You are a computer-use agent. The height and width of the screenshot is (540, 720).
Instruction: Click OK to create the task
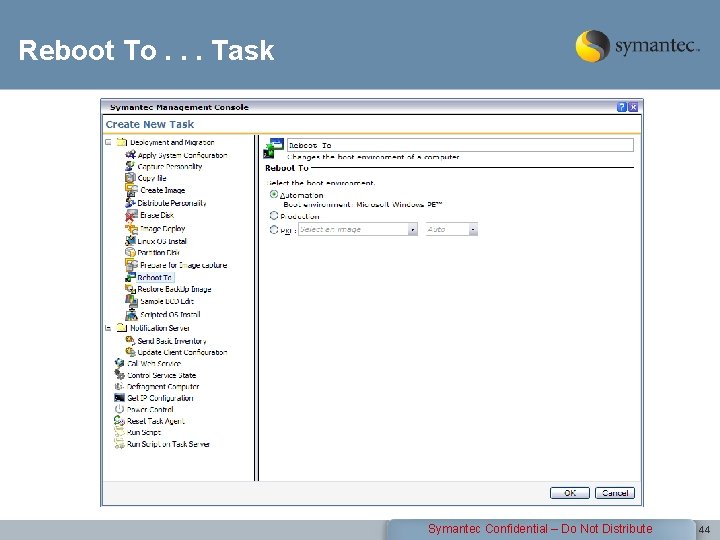569,493
